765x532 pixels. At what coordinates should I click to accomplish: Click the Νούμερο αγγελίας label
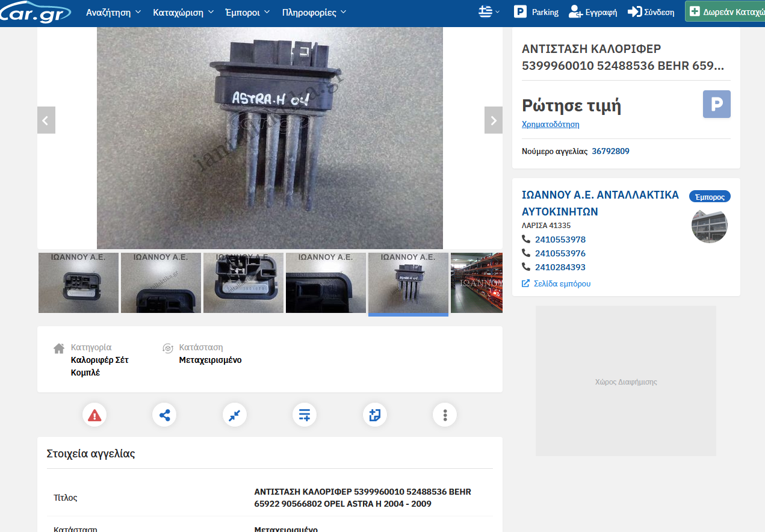pyautogui.click(x=555, y=151)
